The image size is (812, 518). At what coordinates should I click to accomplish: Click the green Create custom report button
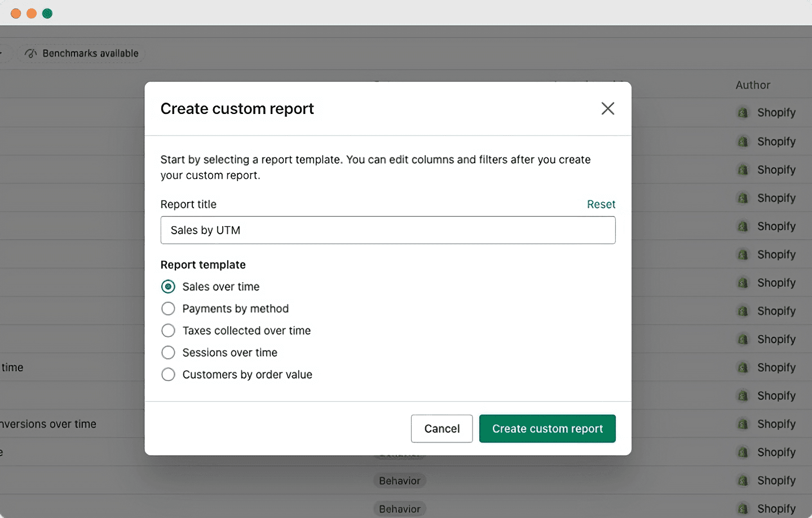(x=548, y=429)
